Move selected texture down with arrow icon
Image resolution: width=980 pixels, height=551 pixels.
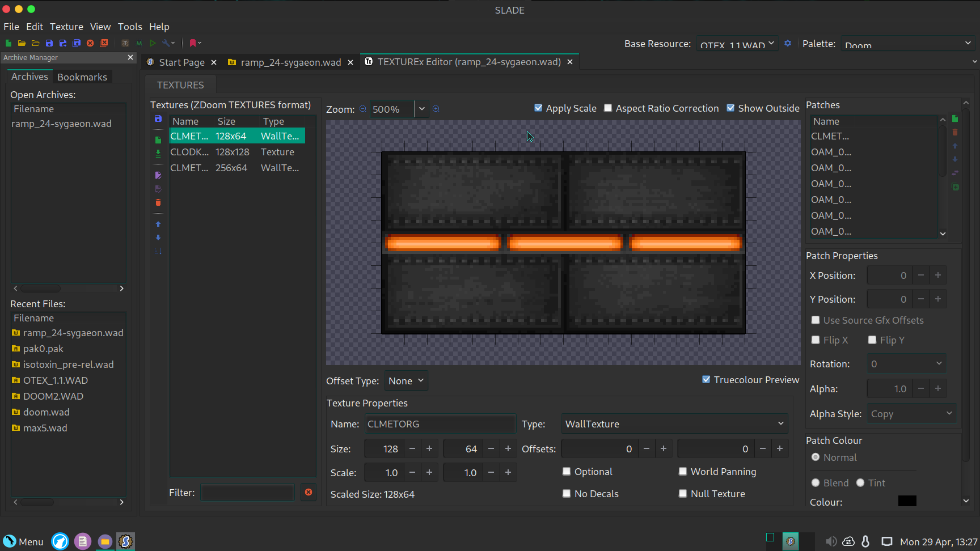coord(158,238)
